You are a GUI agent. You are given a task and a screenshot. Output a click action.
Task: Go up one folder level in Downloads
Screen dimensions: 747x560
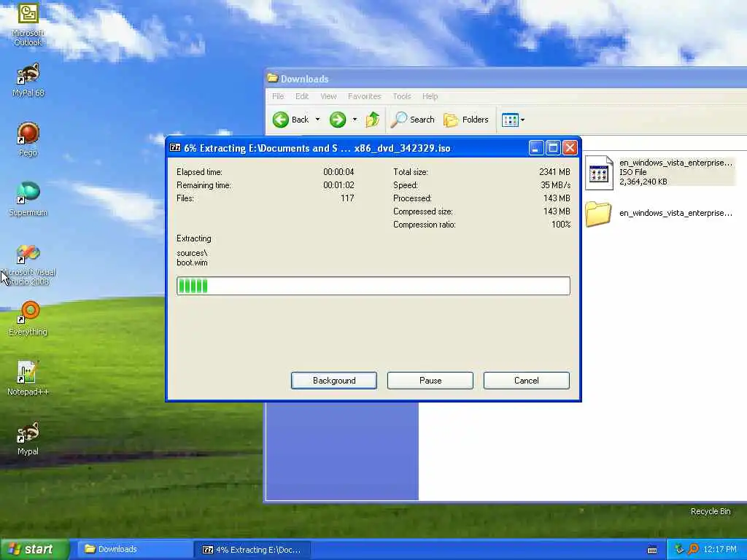point(373,120)
